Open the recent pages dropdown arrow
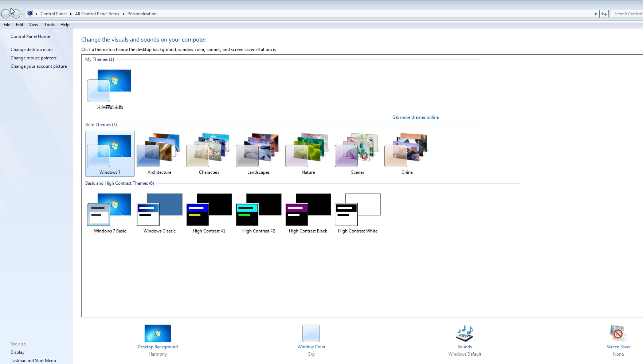 point(23,14)
